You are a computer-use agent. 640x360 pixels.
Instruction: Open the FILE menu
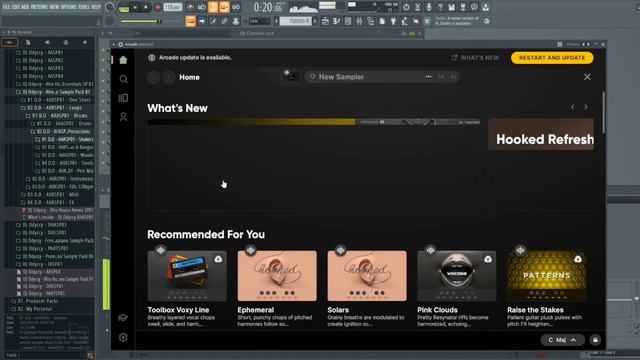pos(6,7)
